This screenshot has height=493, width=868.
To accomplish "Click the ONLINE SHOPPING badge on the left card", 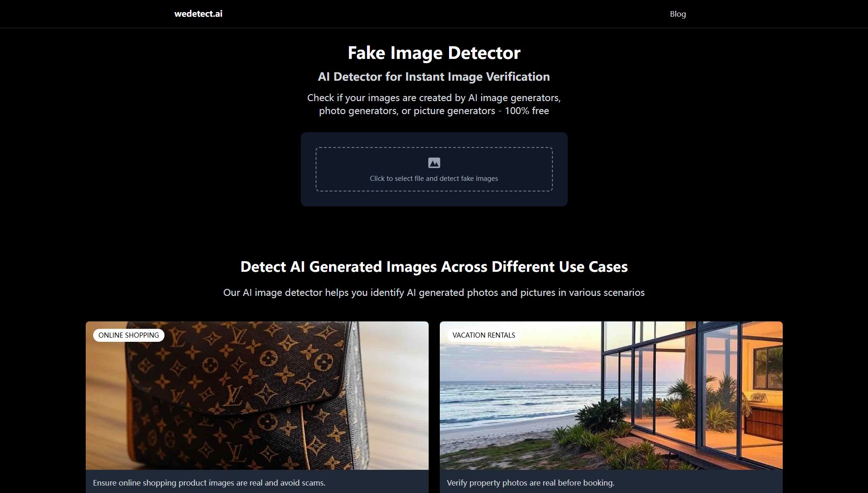I will click(x=129, y=335).
